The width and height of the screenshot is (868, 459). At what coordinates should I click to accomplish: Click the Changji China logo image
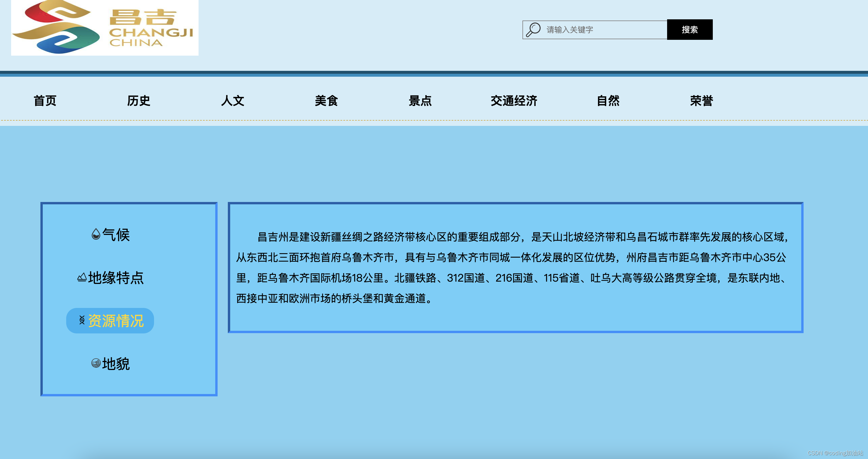pos(105,28)
